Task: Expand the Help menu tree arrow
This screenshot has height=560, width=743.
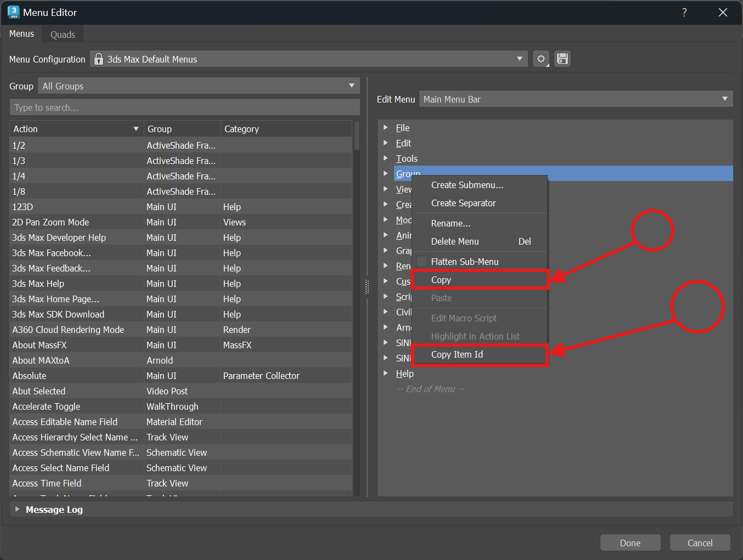Action: 386,373
